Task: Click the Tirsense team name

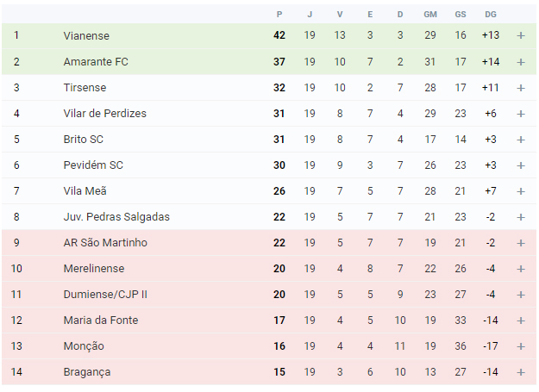Action: pyautogui.click(x=85, y=88)
